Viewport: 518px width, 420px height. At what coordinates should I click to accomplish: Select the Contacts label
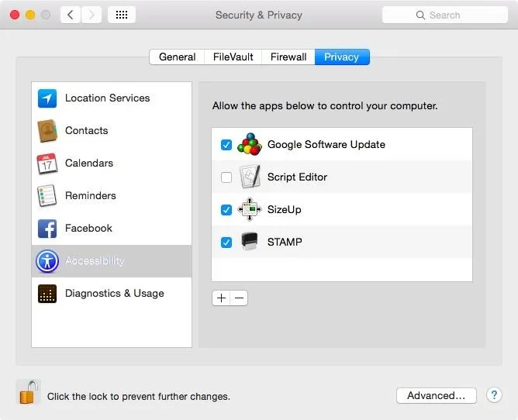point(87,130)
